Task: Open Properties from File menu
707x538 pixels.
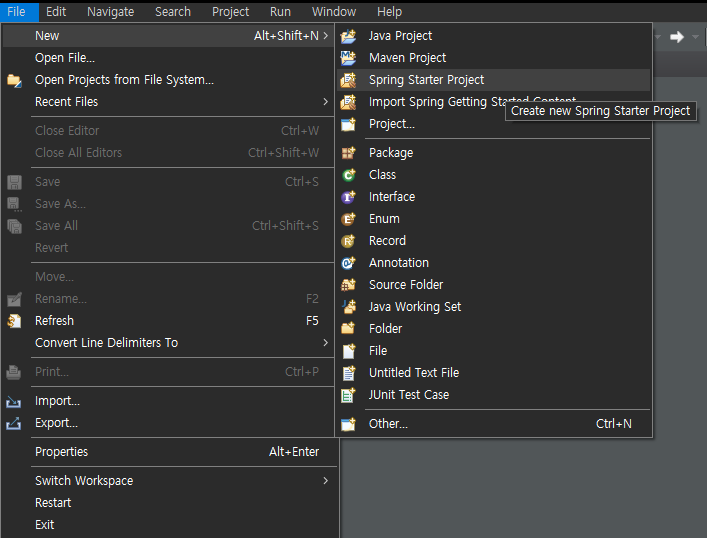Action: [169, 452]
